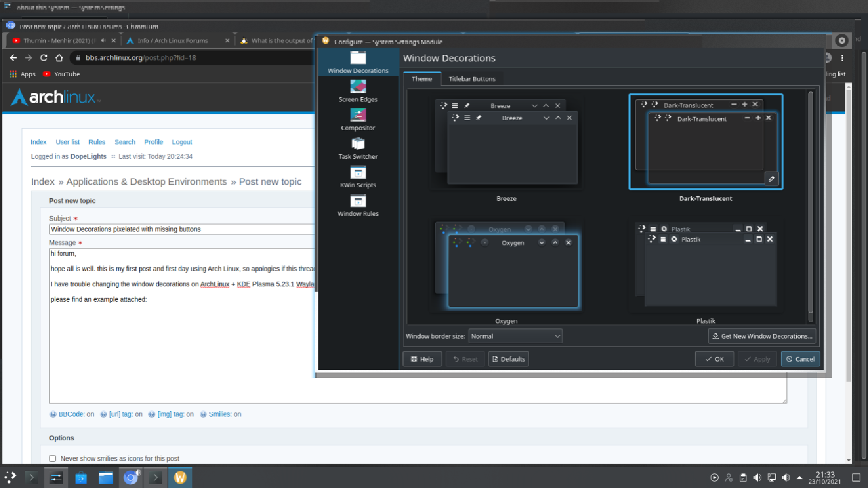The image size is (868, 488).
Task: Click into the Message text area
Action: point(418,325)
